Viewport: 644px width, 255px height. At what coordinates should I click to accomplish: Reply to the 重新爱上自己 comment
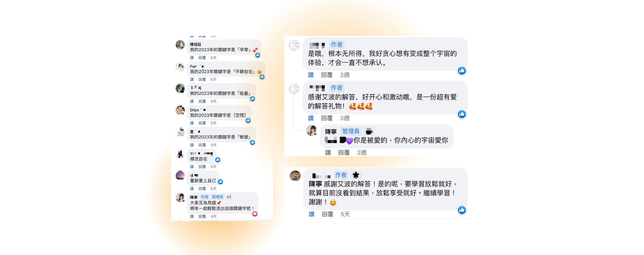point(202,189)
